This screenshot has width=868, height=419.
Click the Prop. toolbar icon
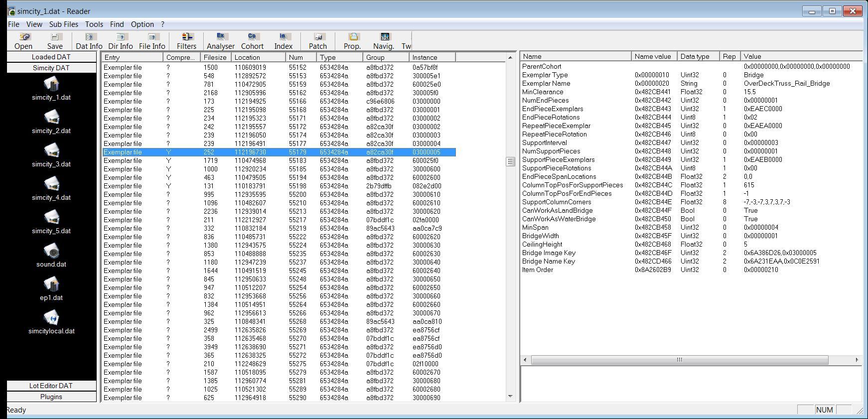[x=352, y=41]
